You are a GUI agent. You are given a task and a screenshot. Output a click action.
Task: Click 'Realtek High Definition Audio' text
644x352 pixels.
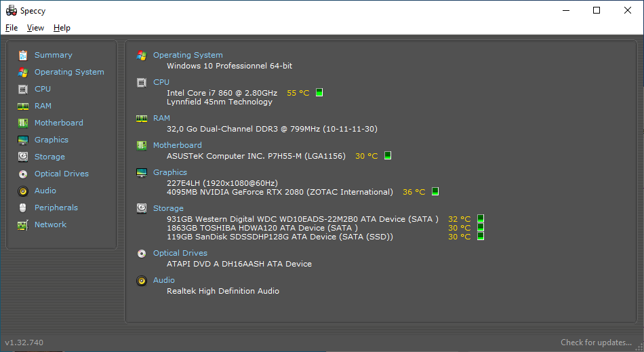(x=223, y=291)
